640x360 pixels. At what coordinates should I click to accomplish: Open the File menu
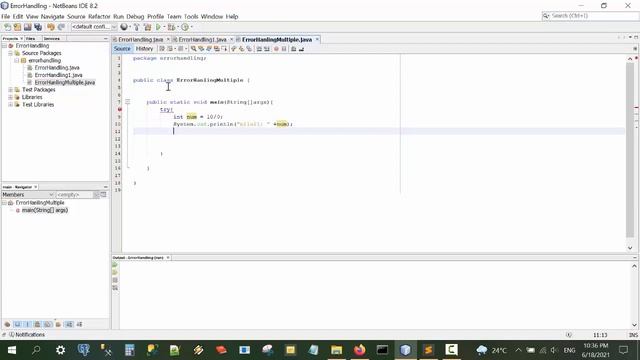point(5,17)
